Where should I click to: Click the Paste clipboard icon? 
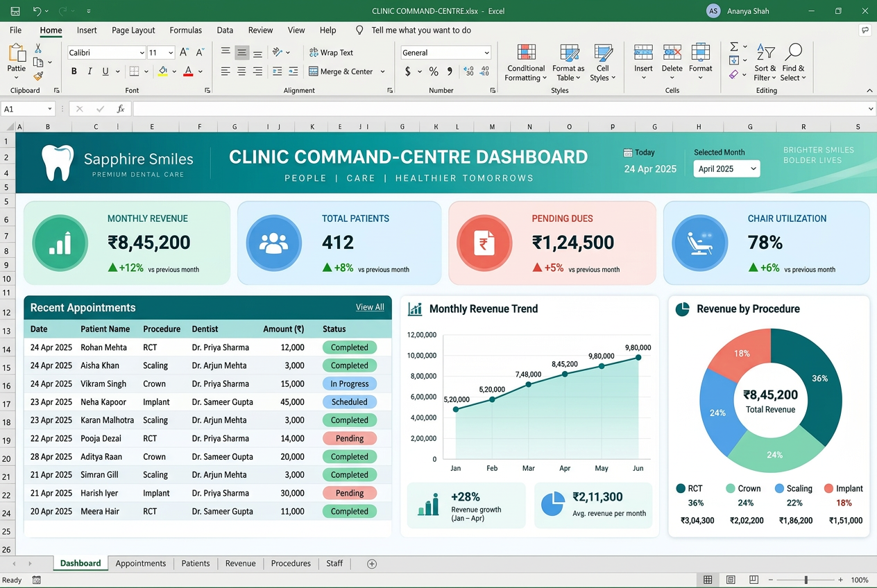point(17,53)
